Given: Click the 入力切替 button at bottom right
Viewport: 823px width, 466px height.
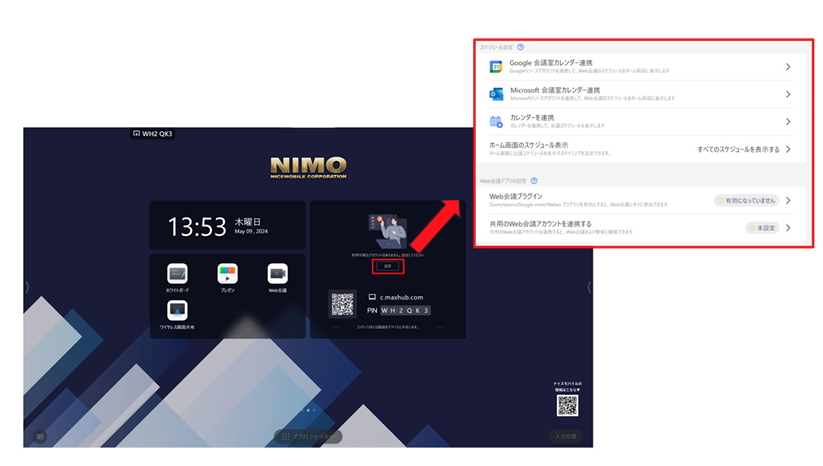Looking at the screenshot, I should 566,436.
